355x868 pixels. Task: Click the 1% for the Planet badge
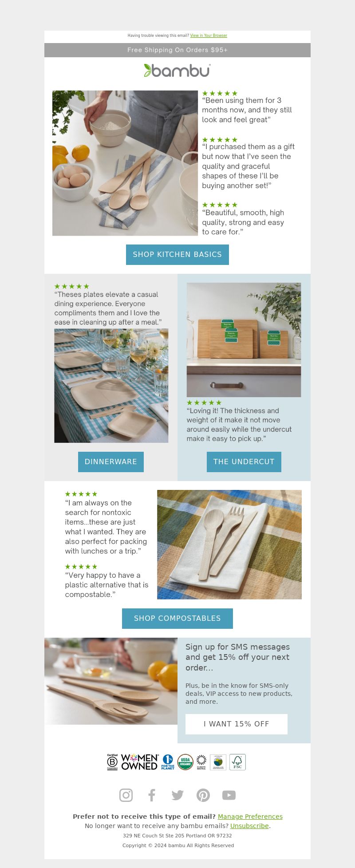168,762
